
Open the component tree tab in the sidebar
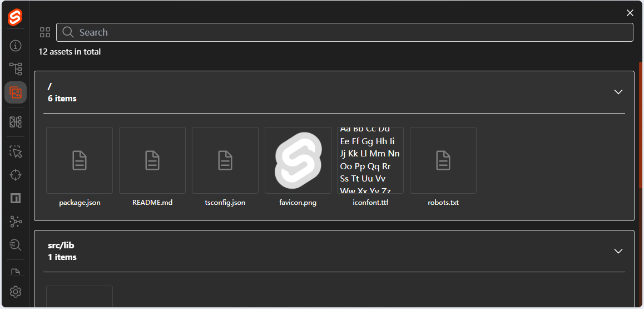(x=16, y=68)
